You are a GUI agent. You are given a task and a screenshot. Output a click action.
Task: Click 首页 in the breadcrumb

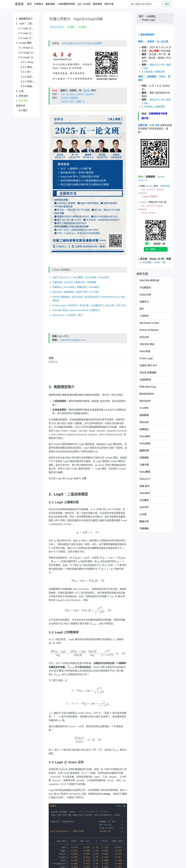pyautogui.click(x=141, y=16)
